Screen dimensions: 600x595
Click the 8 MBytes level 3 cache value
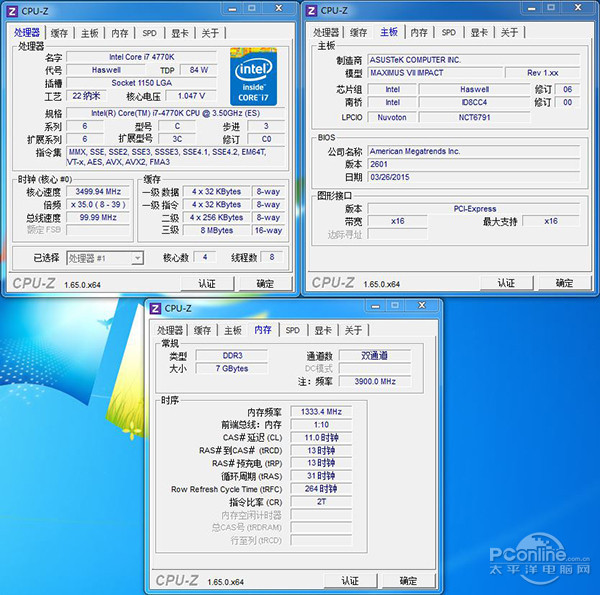tap(217, 230)
